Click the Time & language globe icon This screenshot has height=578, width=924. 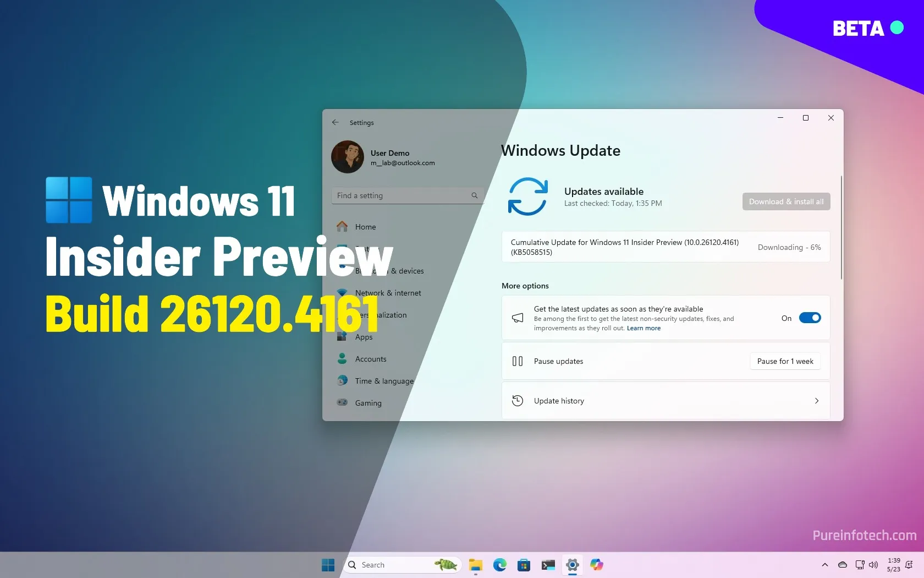pos(342,380)
